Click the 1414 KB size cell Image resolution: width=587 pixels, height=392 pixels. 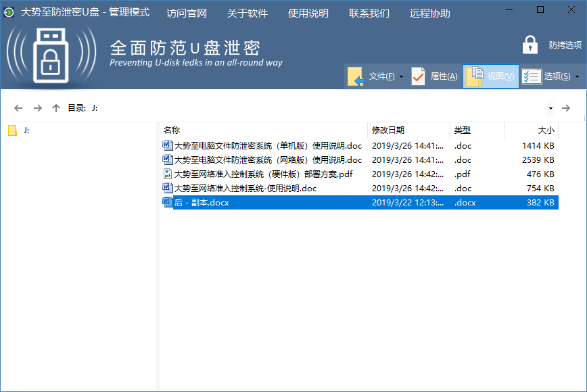point(538,145)
